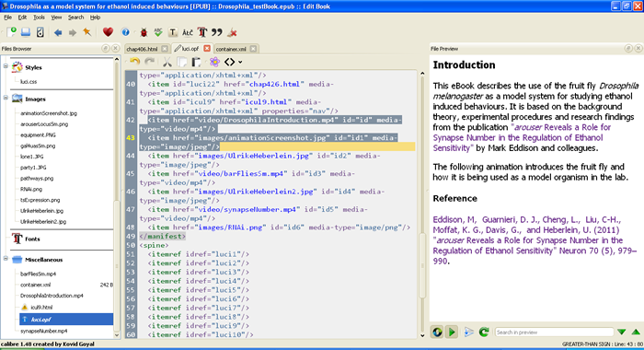Viewport: 644px width, 350px height.
Task: Toggle the green play sync-position button
Action: (x=452, y=332)
